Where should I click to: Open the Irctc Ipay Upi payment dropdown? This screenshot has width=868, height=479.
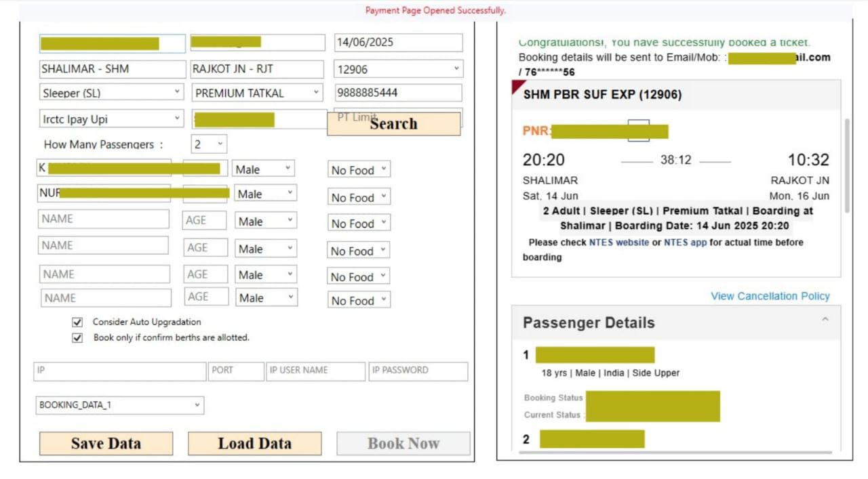112,119
